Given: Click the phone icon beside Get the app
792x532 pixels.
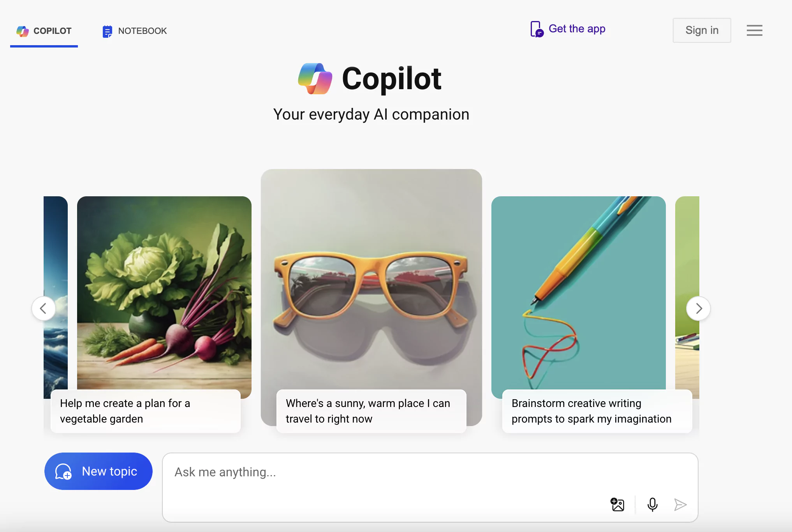Looking at the screenshot, I should coord(537,29).
